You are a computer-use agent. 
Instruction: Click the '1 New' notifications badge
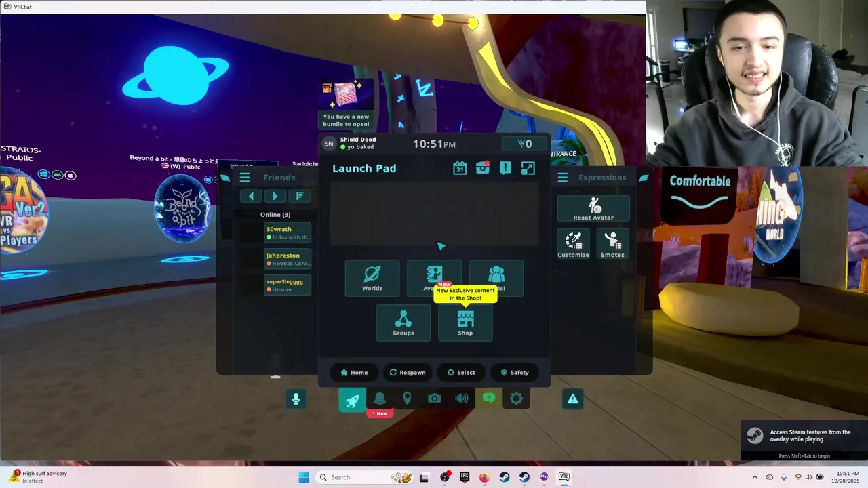click(380, 413)
